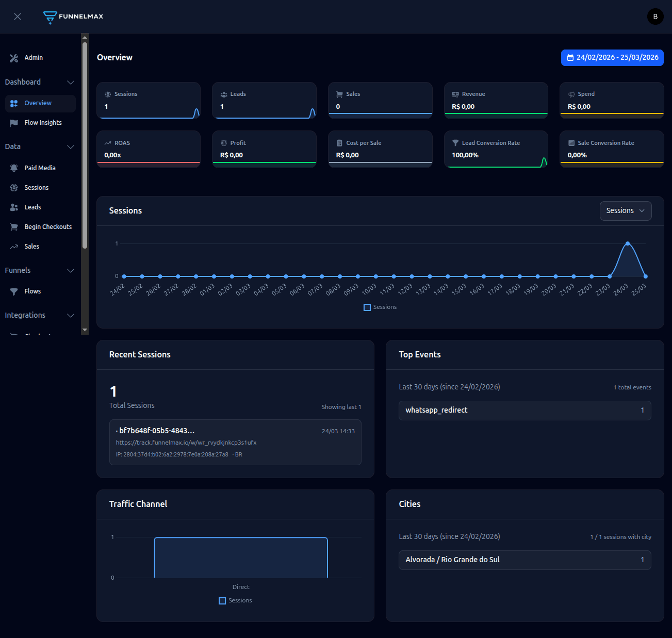672x638 pixels.
Task: Open the date range 24/02/2026 - 25/03/2026 picker
Action: click(612, 57)
